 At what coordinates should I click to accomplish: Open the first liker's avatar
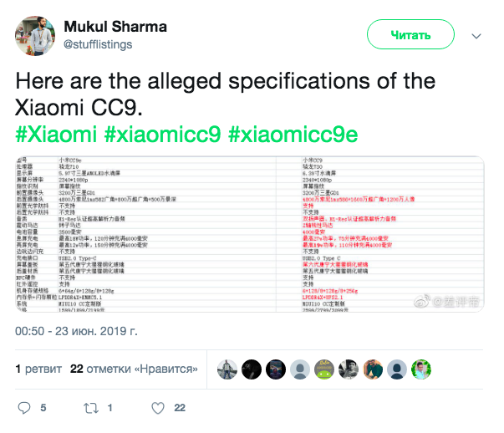coord(227,369)
